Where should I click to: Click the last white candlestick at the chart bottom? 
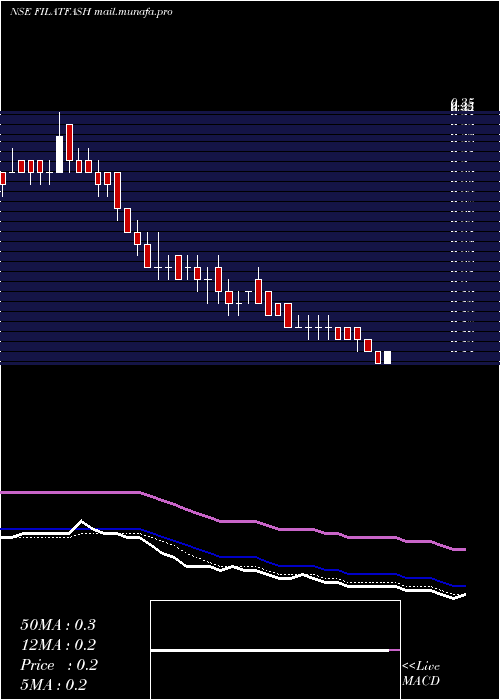point(388,358)
